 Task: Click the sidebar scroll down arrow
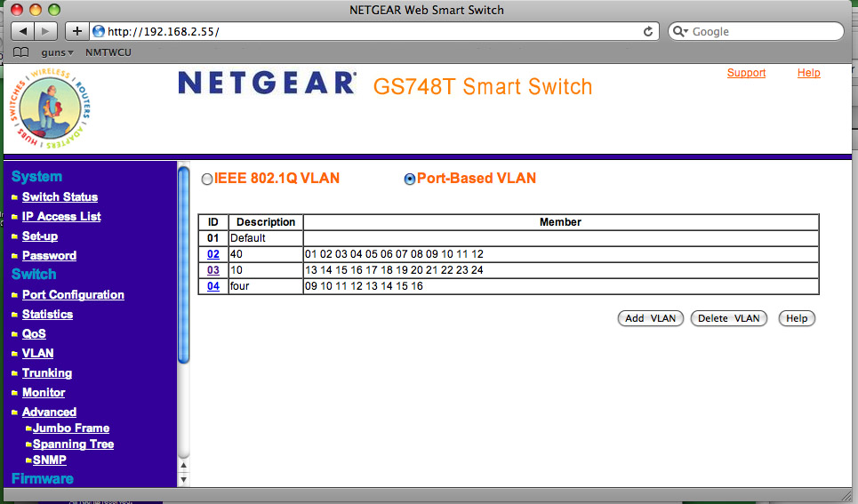click(184, 480)
